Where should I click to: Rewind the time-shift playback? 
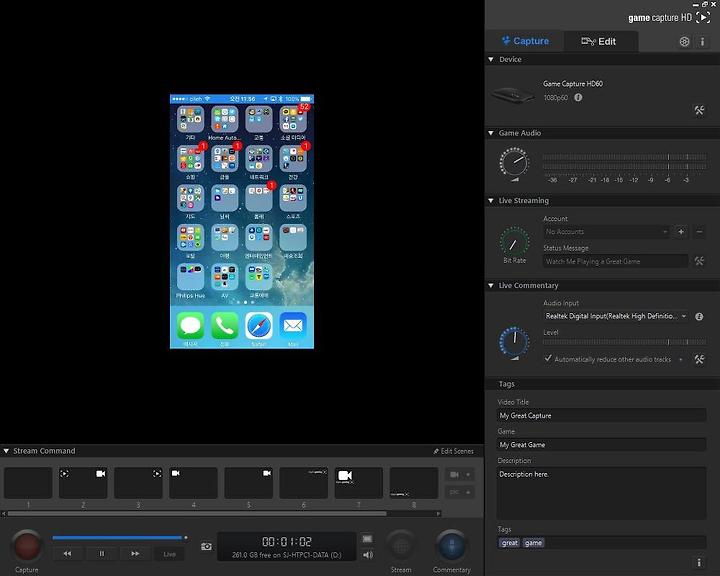[68, 554]
